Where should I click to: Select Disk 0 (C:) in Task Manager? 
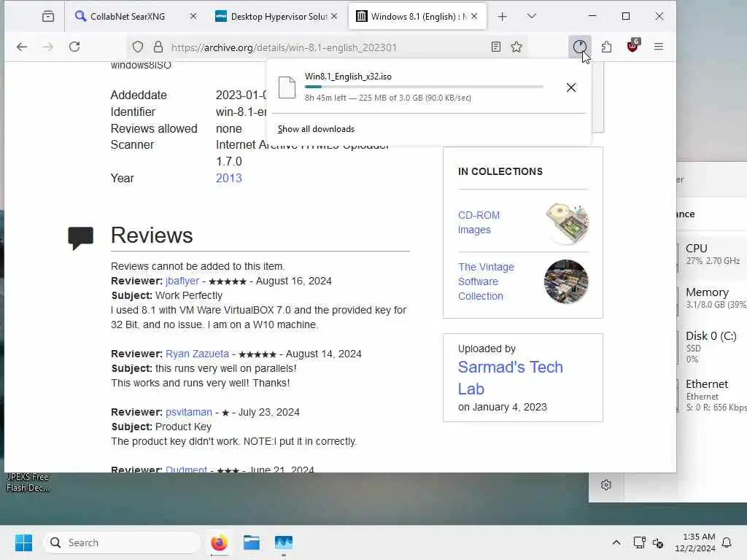[x=712, y=346]
